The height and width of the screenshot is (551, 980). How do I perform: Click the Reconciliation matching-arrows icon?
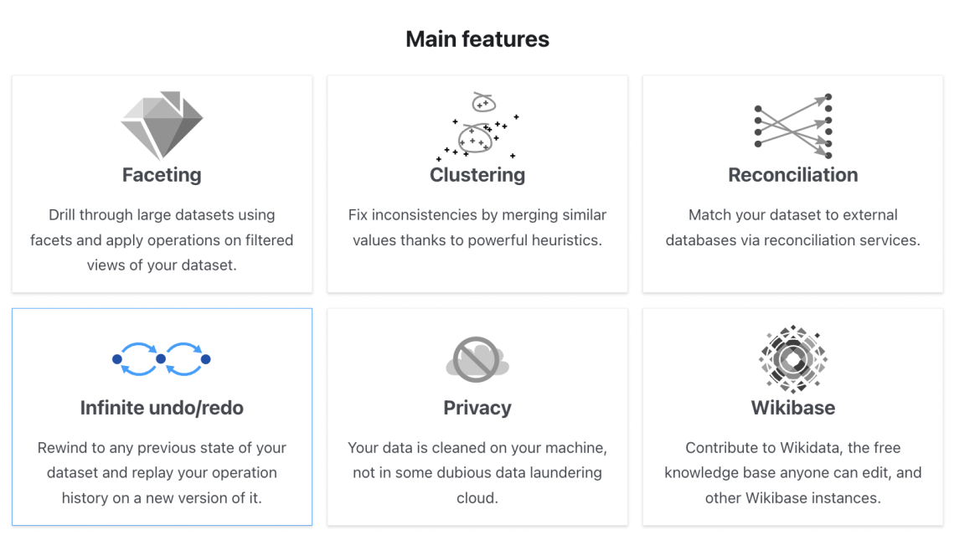tap(792, 124)
